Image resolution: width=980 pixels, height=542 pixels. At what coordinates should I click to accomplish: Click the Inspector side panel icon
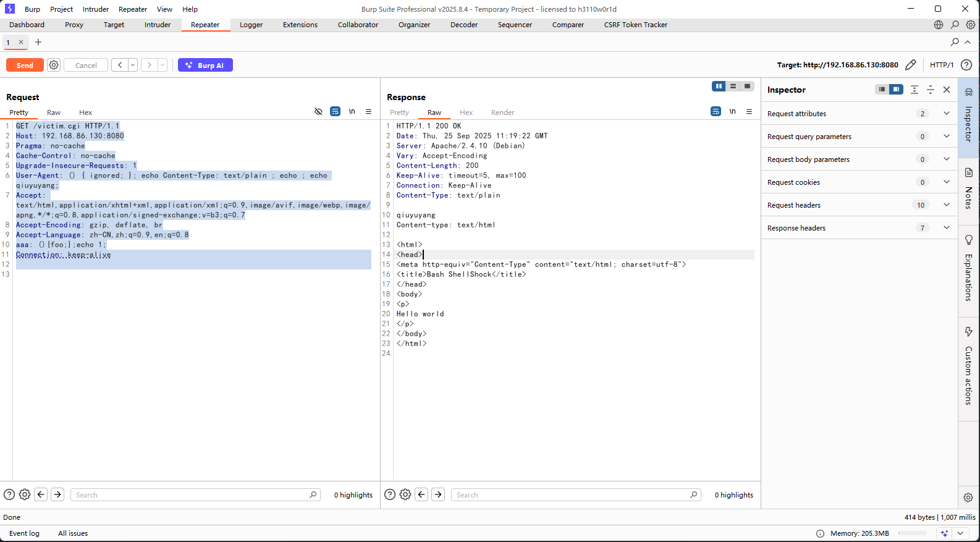pyautogui.click(x=969, y=92)
